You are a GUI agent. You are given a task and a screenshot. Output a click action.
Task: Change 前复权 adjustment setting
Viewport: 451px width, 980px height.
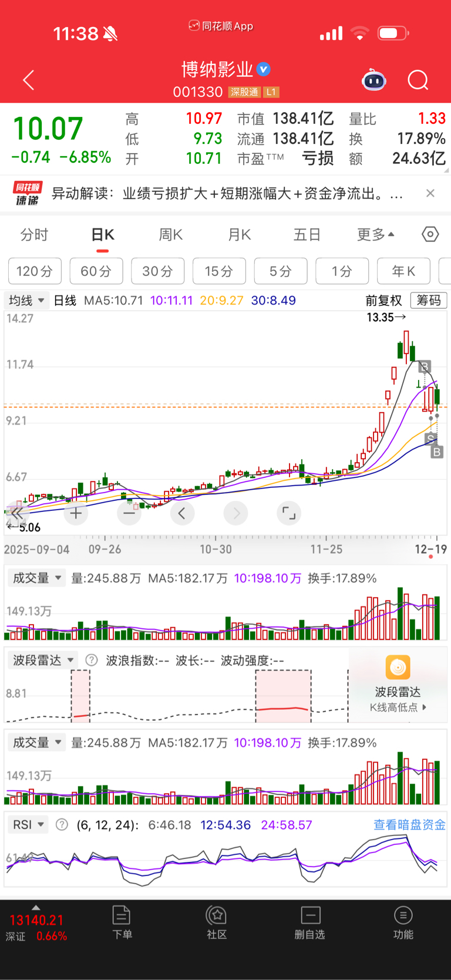[x=383, y=300]
